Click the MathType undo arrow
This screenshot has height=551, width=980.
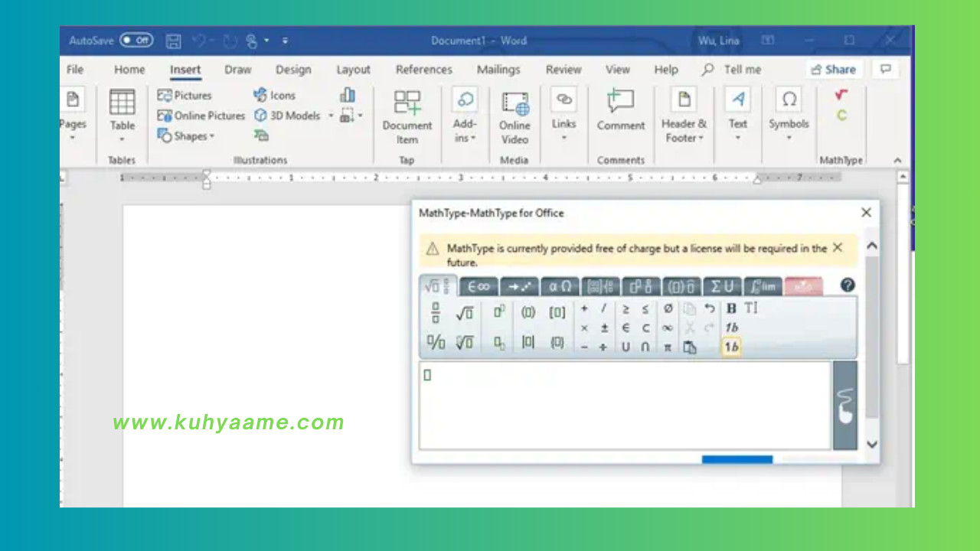[710, 308]
